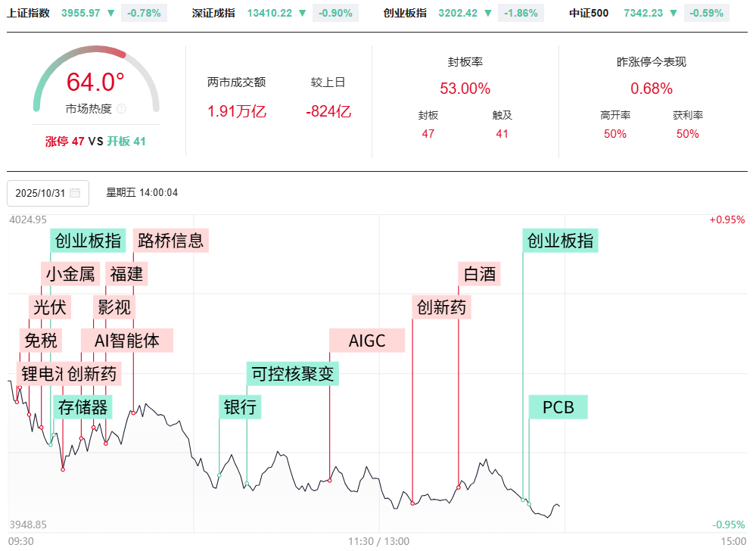
Task: Select the 2025/10/31 date input
Action: 42,193
